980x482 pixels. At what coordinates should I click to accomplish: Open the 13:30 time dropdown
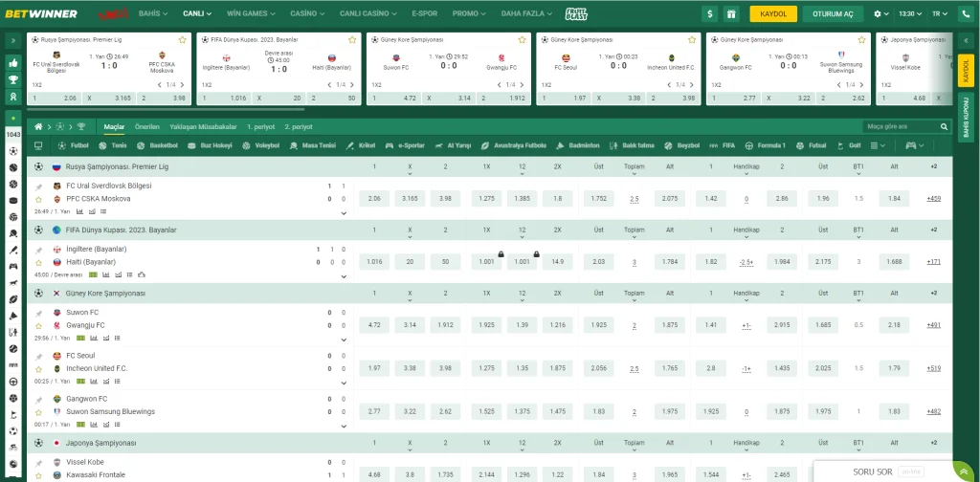[910, 13]
